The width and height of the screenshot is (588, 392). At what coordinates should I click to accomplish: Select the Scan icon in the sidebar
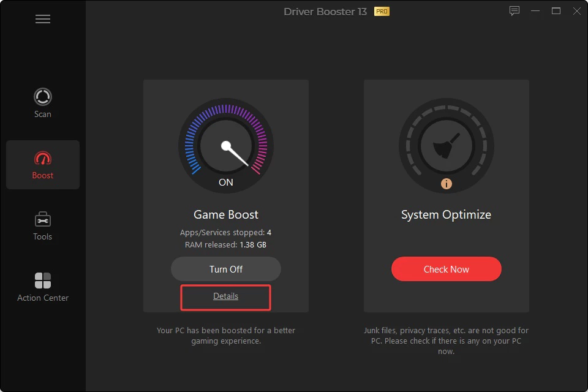click(43, 97)
